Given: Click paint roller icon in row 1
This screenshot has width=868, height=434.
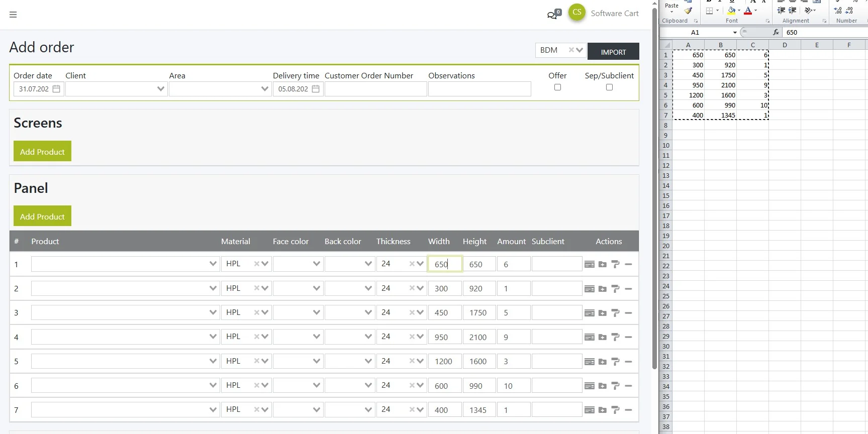Looking at the screenshot, I should click(x=615, y=264).
